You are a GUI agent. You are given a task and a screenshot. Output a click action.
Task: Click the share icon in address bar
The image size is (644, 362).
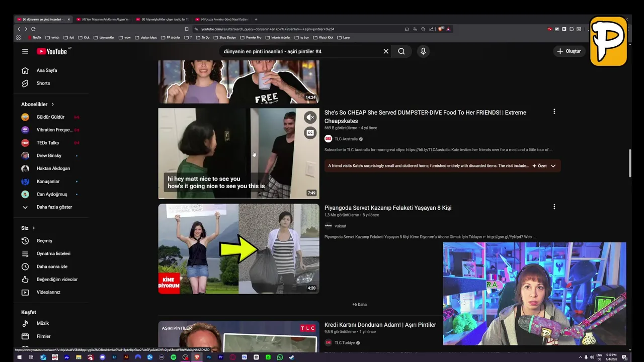click(431, 29)
